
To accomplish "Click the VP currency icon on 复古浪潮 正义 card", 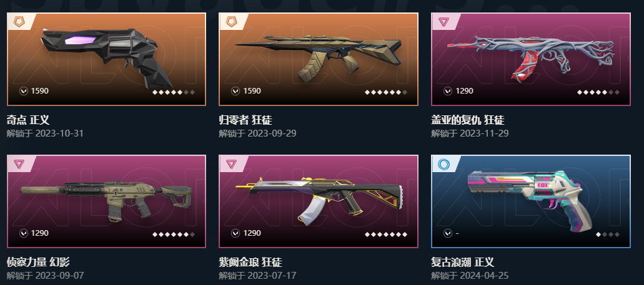I will (448, 233).
